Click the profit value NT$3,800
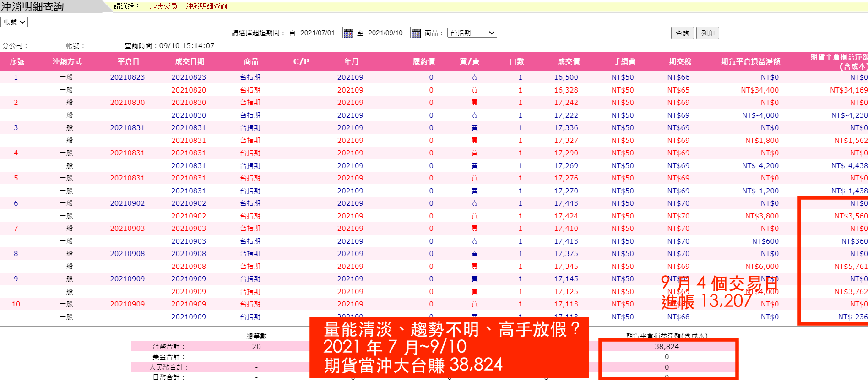This screenshot has width=868, height=382. tap(762, 216)
